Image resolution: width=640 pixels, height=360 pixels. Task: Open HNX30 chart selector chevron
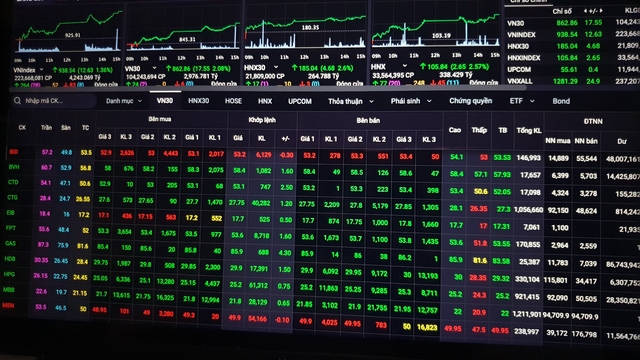(276, 67)
